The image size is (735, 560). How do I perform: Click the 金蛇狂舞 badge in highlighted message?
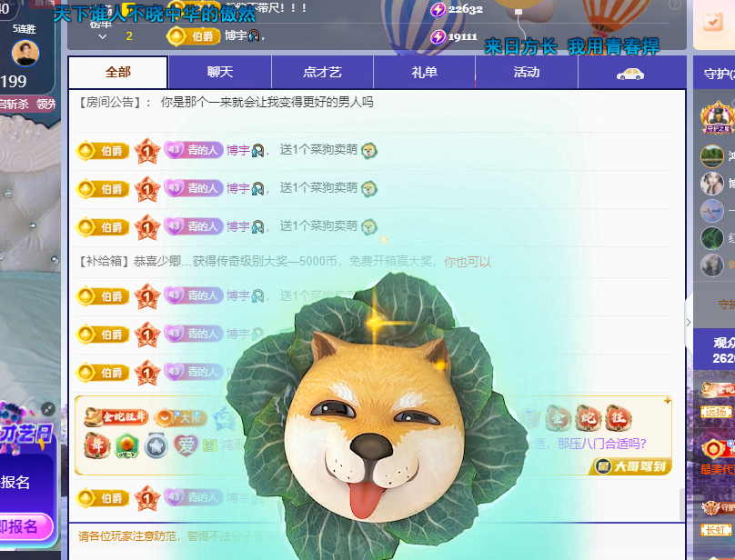tap(116, 417)
